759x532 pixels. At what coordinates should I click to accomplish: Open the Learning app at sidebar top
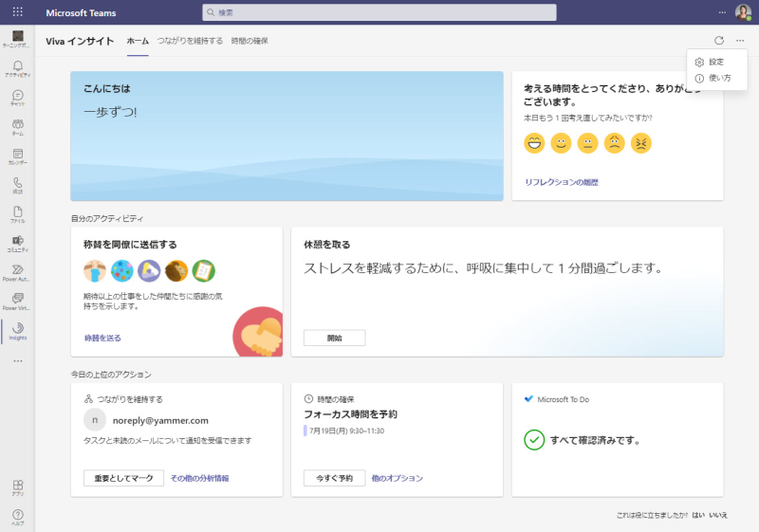click(x=17, y=39)
